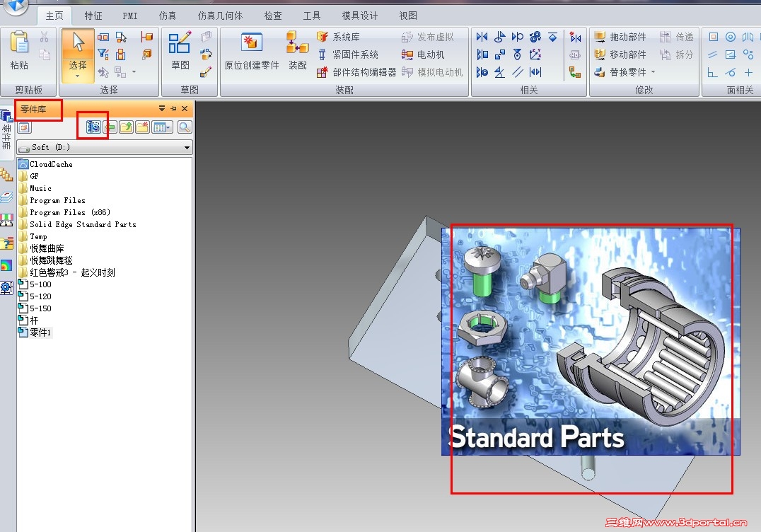The image size is (761, 532).
Task: Toggle auto-hide pin on the parts library panel
Action: [x=174, y=109]
